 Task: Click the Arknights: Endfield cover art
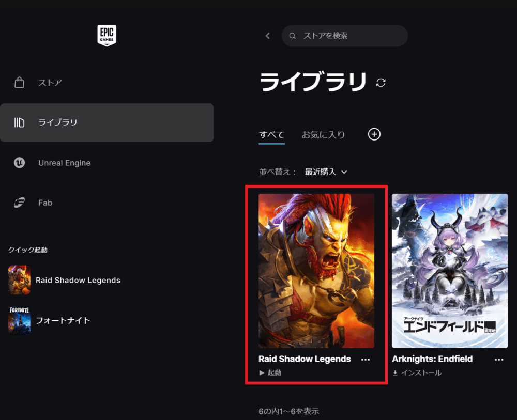pyautogui.click(x=450, y=271)
